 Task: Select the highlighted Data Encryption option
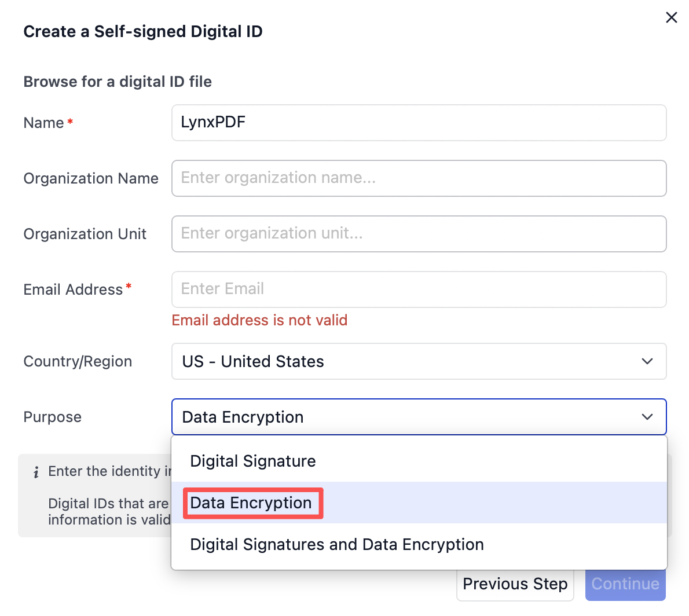point(251,503)
